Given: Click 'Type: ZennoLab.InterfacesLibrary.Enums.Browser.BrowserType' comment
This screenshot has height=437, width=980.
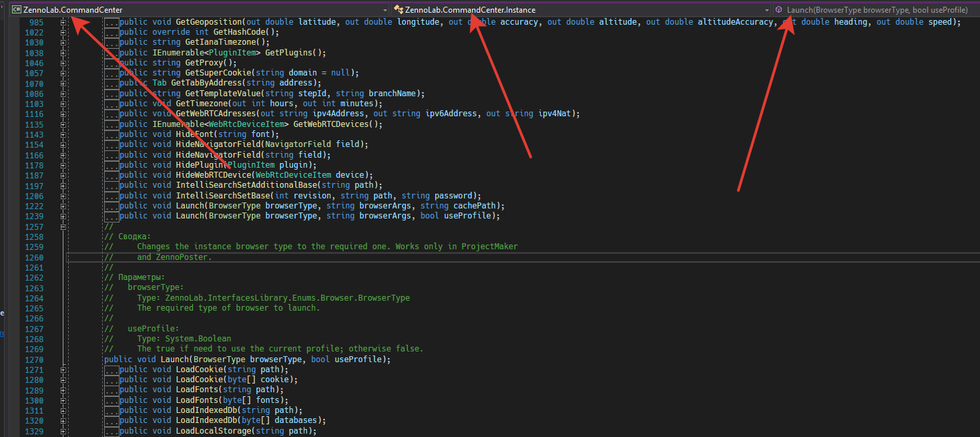Looking at the screenshot, I should 273,298.
